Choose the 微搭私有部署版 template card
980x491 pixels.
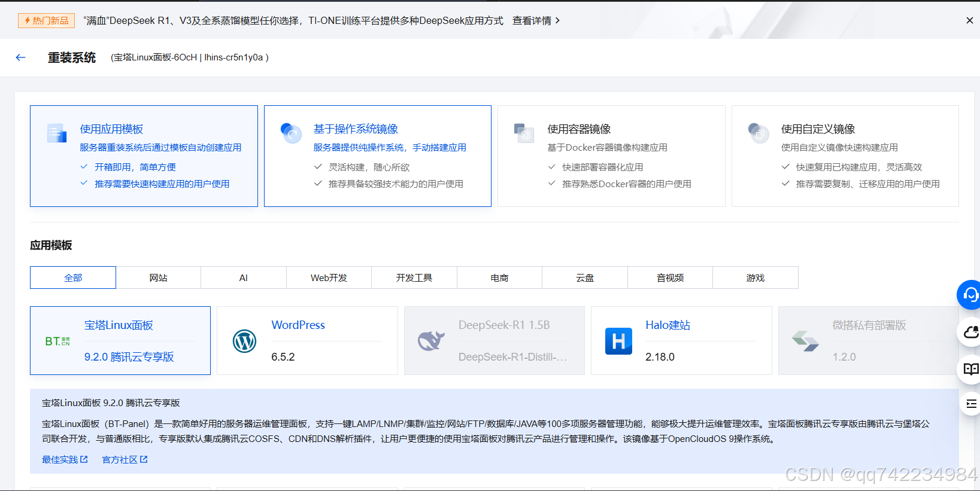point(869,340)
